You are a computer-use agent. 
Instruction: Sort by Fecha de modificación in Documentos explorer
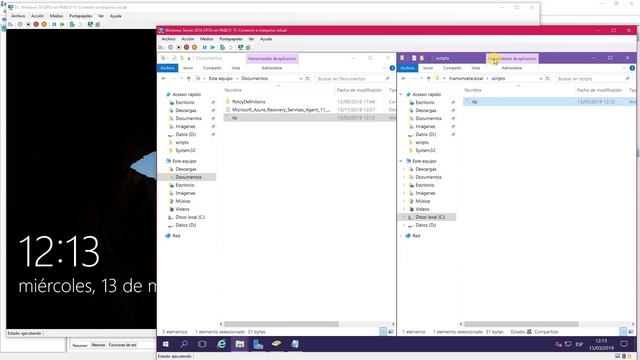tap(360, 90)
